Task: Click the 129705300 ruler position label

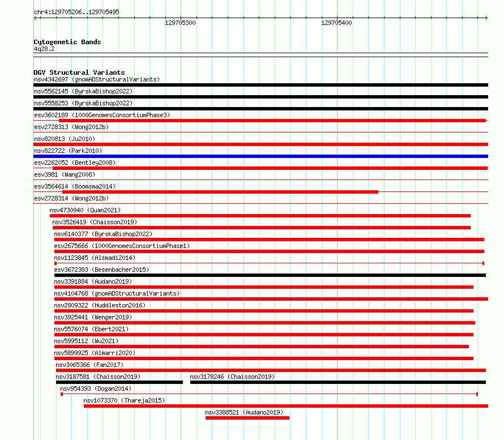Action: click(180, 23)
